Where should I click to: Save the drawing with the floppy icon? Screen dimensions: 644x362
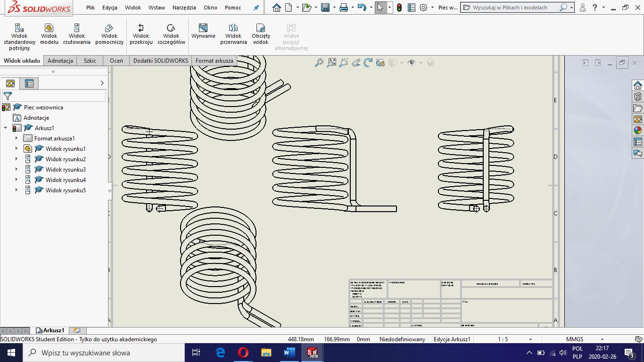(325, 8)
